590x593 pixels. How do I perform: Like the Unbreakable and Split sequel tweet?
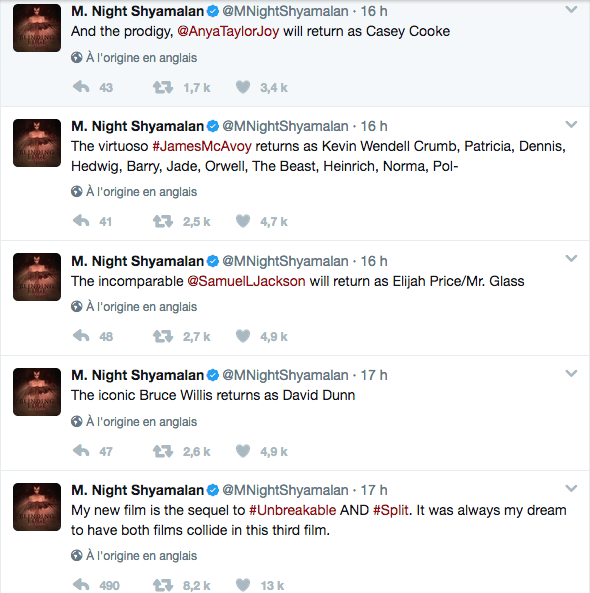coord(243,585)
